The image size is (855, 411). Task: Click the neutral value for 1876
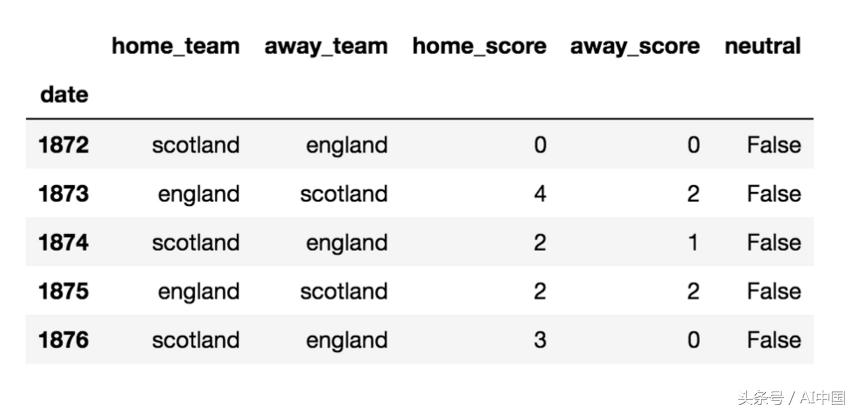coord(773,340)
